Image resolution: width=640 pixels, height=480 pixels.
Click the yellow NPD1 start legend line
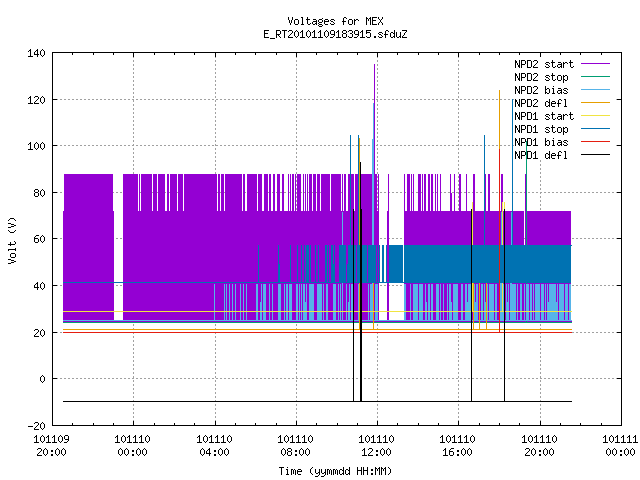pyautogui.click(x=596, y=116)
